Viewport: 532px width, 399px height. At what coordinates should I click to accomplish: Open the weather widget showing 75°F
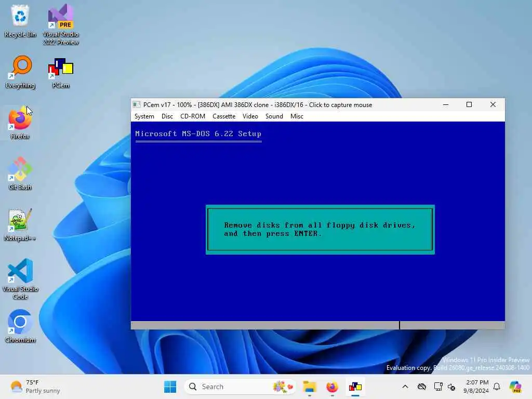point(35,387)
